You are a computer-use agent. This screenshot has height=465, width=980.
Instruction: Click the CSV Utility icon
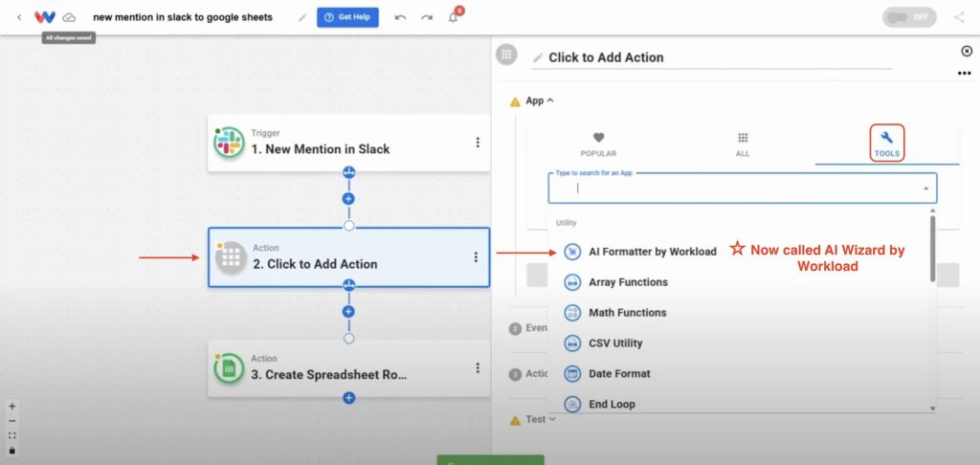pos(572,343)
